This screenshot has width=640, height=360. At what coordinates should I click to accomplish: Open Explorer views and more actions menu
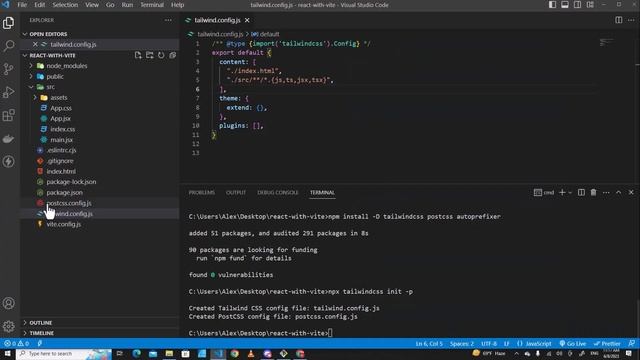click(168, 20)
